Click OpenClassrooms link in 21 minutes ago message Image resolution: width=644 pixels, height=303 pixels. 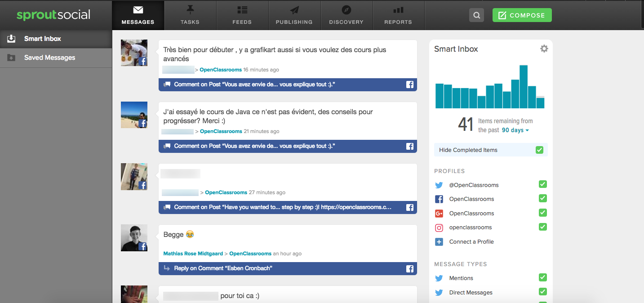tap(221, 131)
